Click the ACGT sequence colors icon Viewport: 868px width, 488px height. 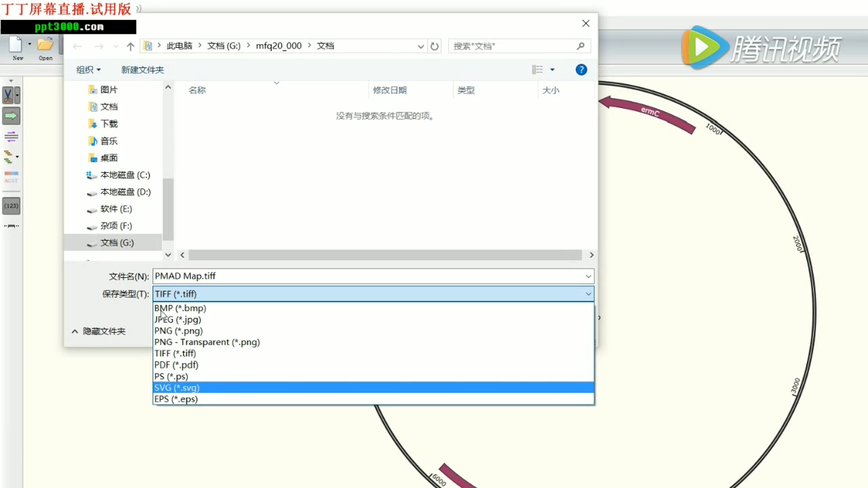coord(11,177)
